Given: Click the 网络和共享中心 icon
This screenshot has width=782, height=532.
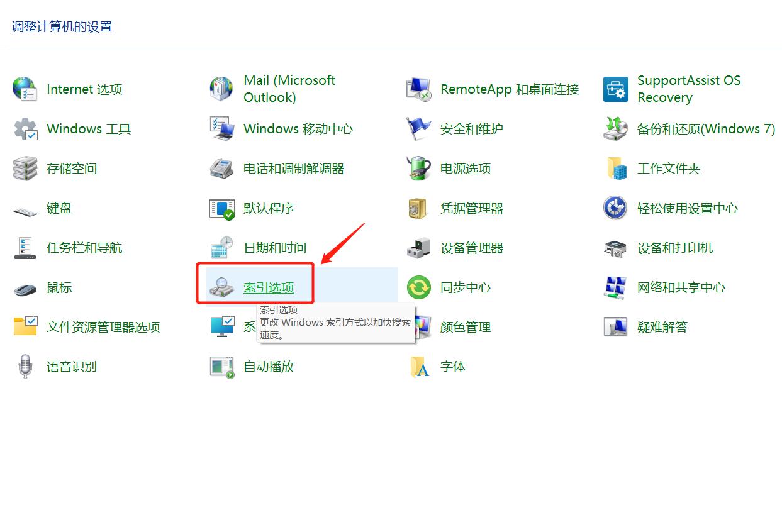Looking at the screenshot, I should pos(615,287).
